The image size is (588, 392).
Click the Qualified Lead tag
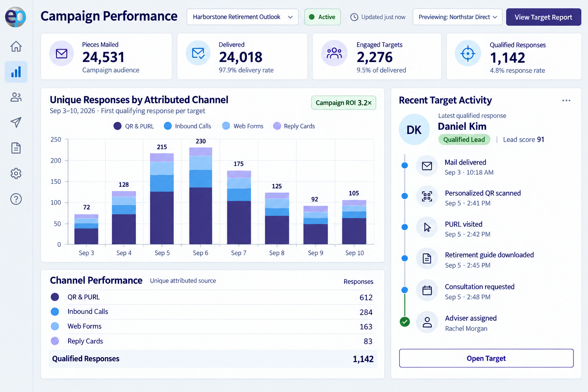click(x=464, y=140)
